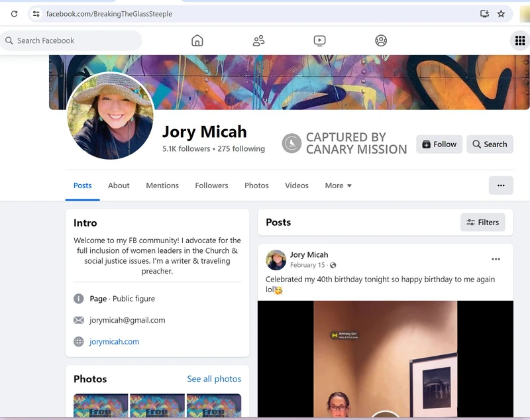Click the magnifier icon in Search Facebook
Viewport: 530px width, 420px height.
click(x=9, y=40)
